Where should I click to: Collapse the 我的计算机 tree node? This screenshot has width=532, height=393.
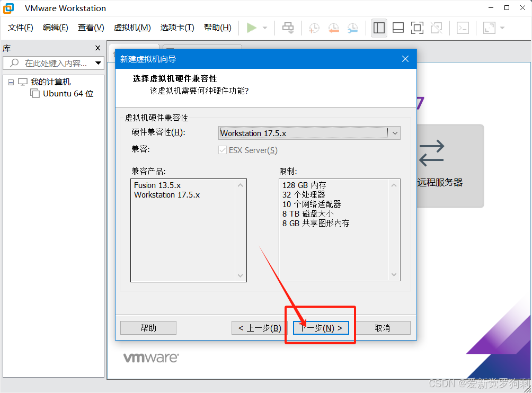[11, 82]
